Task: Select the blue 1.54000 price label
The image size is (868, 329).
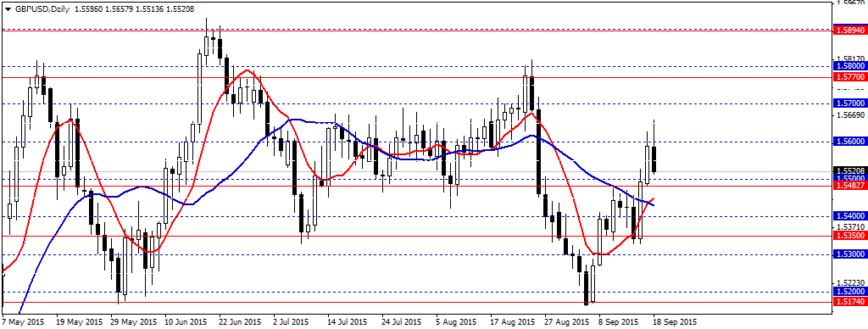Action: (849, 216)
